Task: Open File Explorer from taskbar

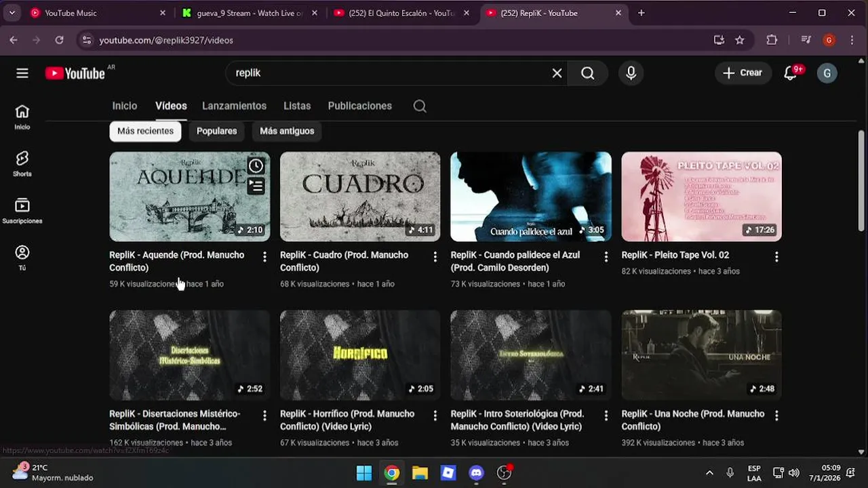Action: [420, 472]
